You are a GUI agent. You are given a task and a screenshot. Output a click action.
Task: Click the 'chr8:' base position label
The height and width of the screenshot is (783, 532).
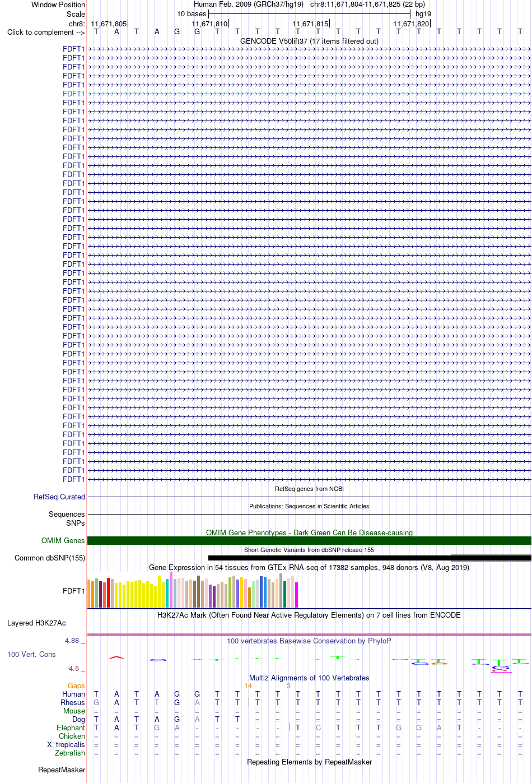tap(77, 24)
